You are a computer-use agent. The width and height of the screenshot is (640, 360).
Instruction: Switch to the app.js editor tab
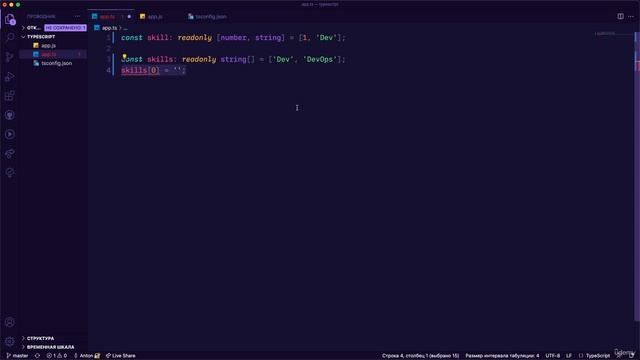[155, 17]
